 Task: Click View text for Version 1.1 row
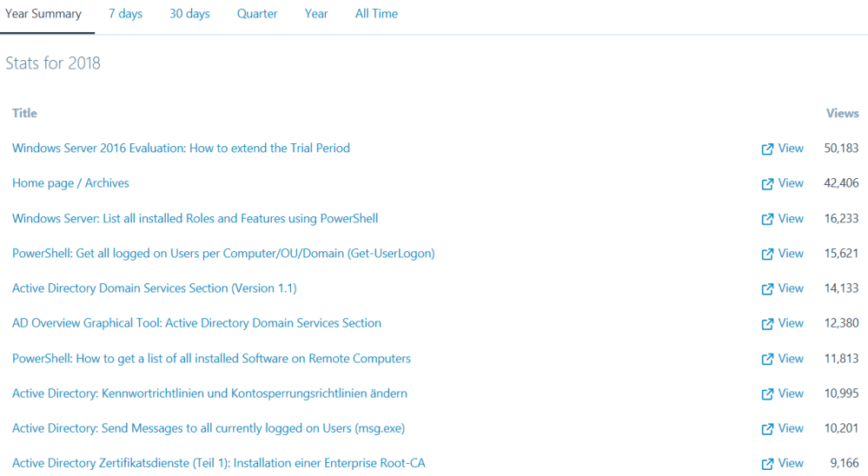click(x=791, y=288)
